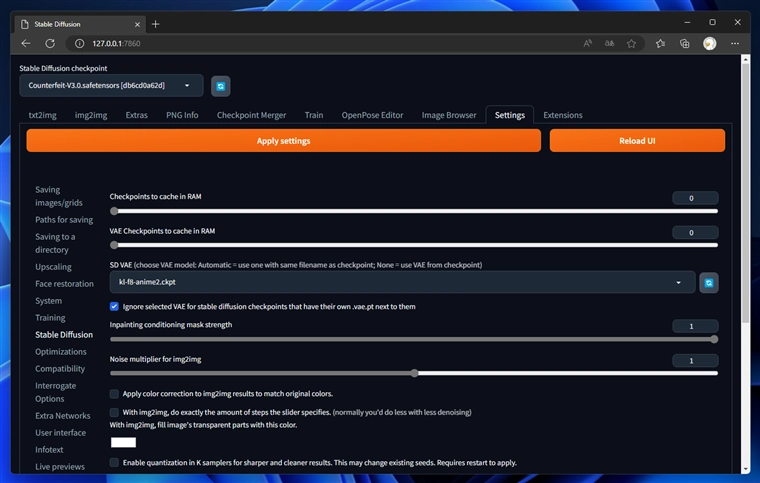Click Inpainting mask strength value field
760x483 pixels.
click(x=695, y=326)
